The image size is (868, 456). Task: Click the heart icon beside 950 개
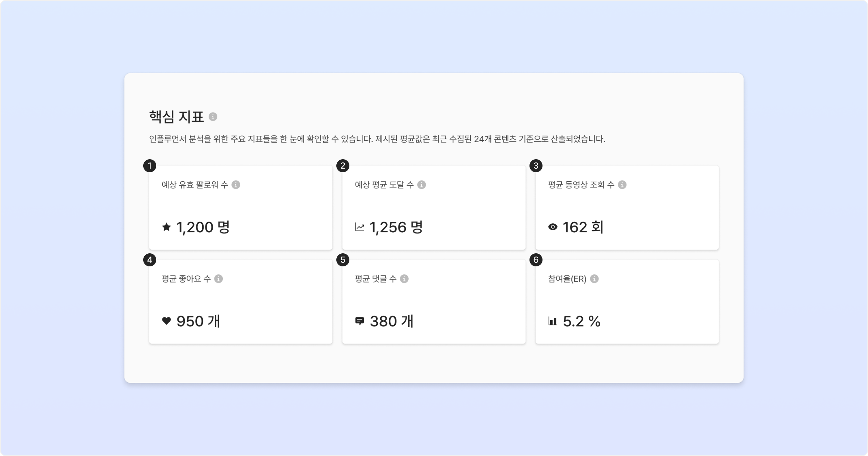tap(166, 321)
